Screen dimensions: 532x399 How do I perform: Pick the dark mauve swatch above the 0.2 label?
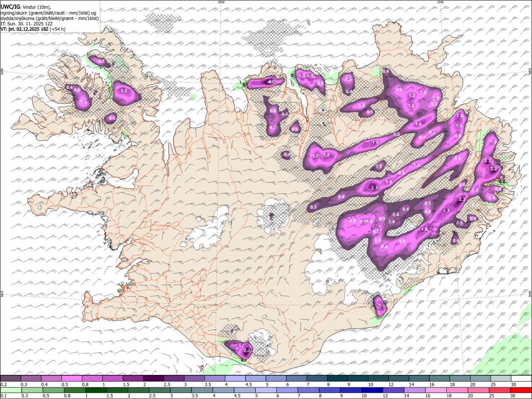[x=10, y=379]
